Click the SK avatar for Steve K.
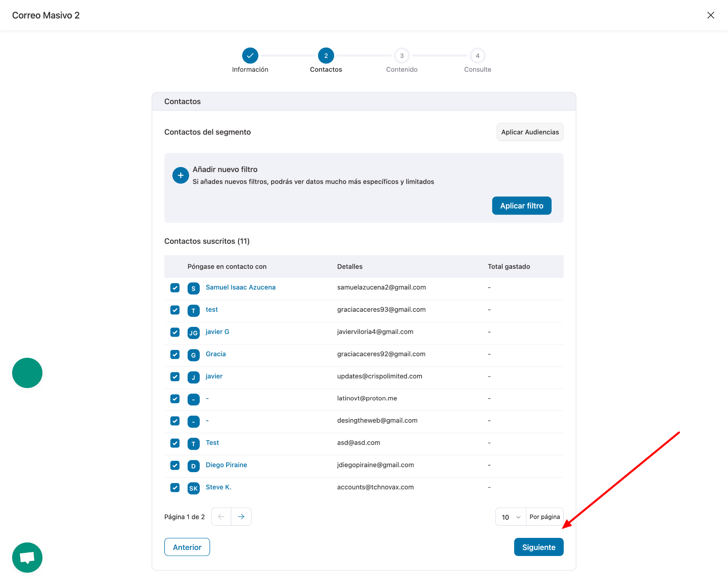728x583 pixels. click(193, 488)
